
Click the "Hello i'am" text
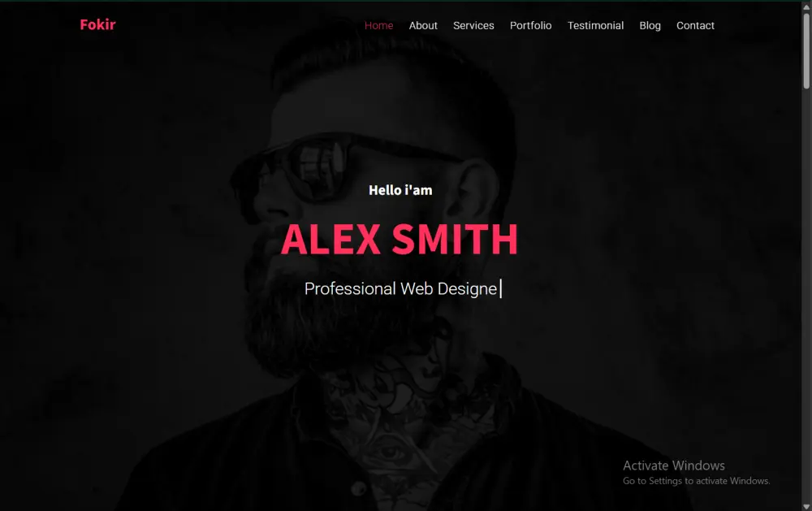[400, 190]
